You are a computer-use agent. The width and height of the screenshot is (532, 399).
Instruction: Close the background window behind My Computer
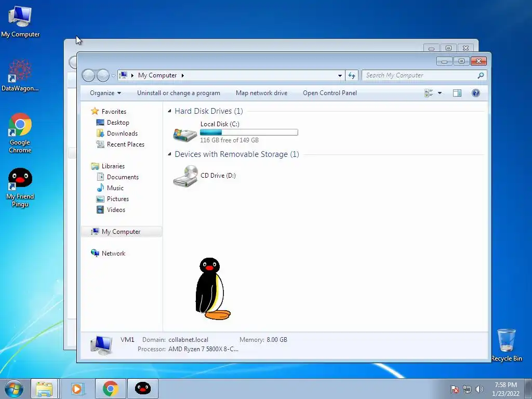[466, 48]
